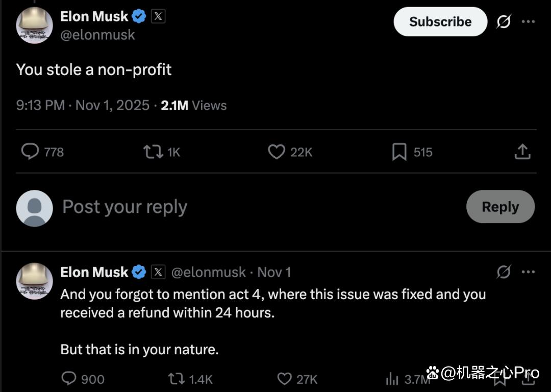View analytics icon showing 3.7M views

[392, 379]
